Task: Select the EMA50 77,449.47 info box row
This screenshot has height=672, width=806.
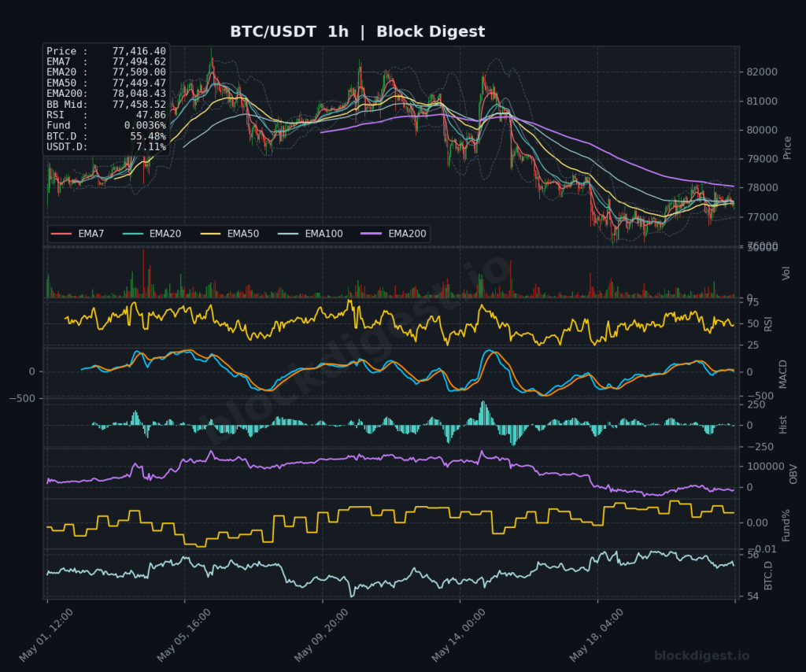Action: click(x=106, y=83)
